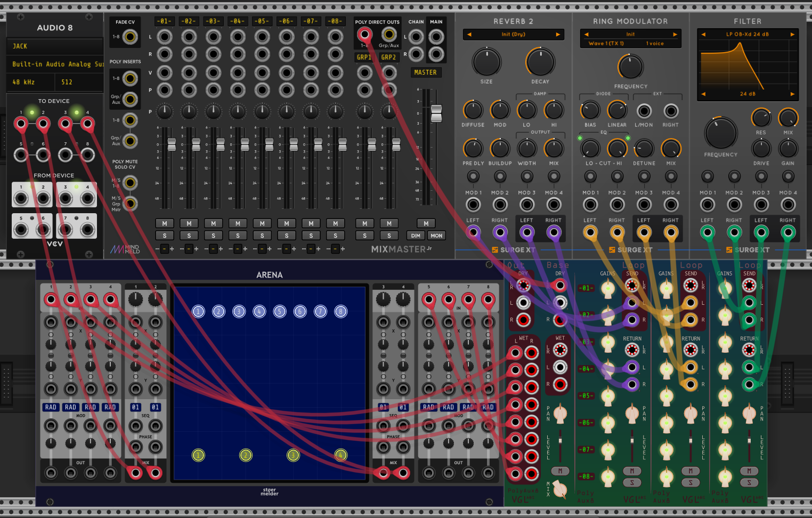Open the Built-in Audio device menu
This screenshot has width=812, height=518.
click(55, 64)
